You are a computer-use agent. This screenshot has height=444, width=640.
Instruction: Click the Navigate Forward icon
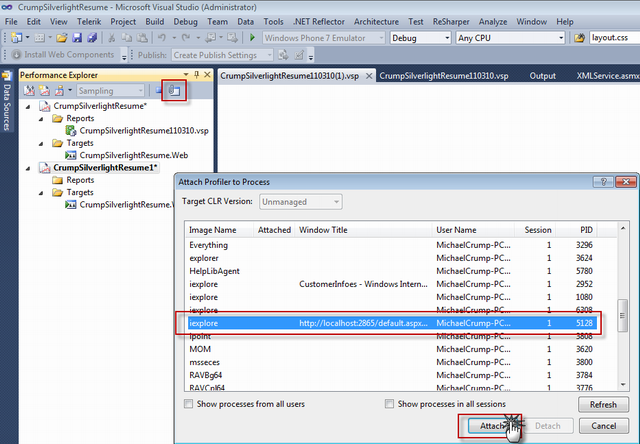[232, 38]
